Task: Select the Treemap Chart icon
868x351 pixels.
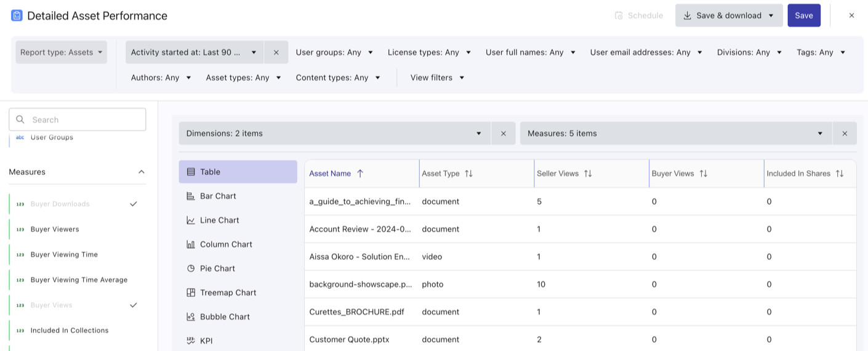Action: pos(191,292)
